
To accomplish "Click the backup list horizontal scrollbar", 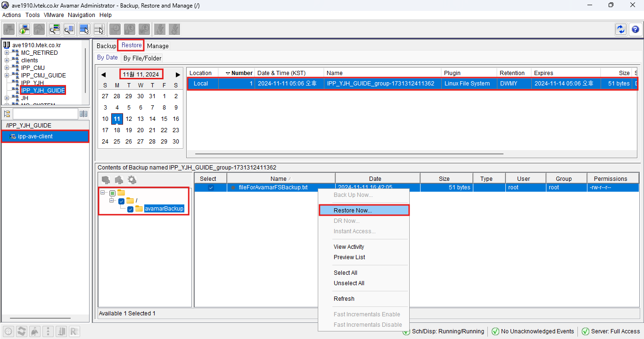I will point(349,154).
